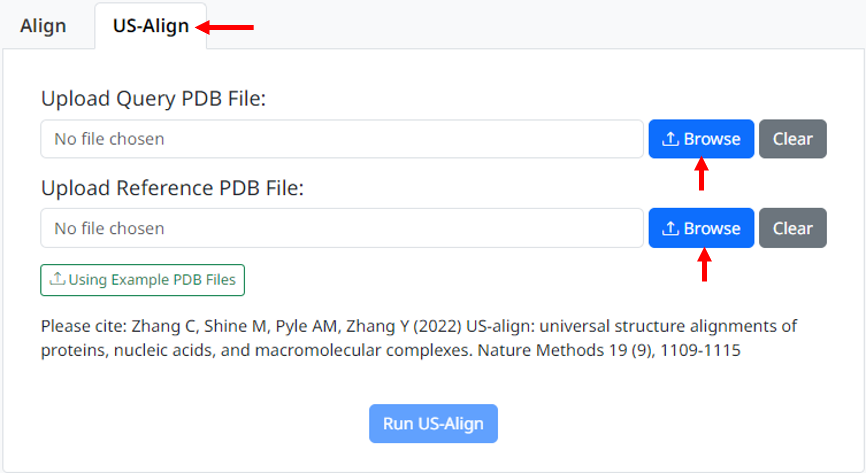Select the US-Align tab
866x473 pixels.
point(151,26)
